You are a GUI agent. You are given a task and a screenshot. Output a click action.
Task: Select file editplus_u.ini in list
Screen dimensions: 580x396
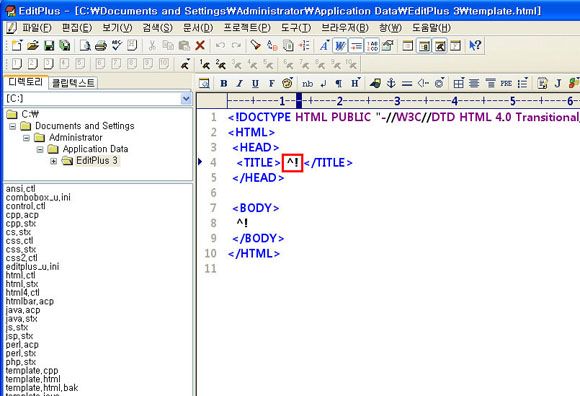pos(32,267)
